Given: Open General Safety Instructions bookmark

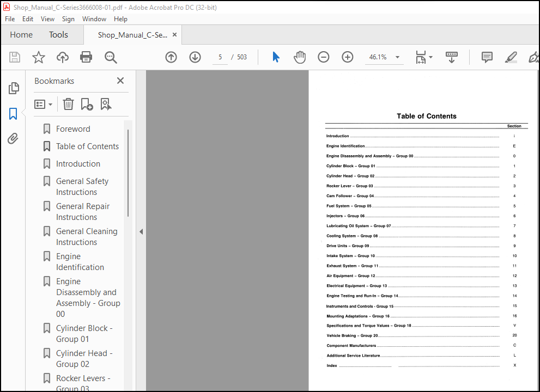Looking at the screenshot, I should [82, 187].
